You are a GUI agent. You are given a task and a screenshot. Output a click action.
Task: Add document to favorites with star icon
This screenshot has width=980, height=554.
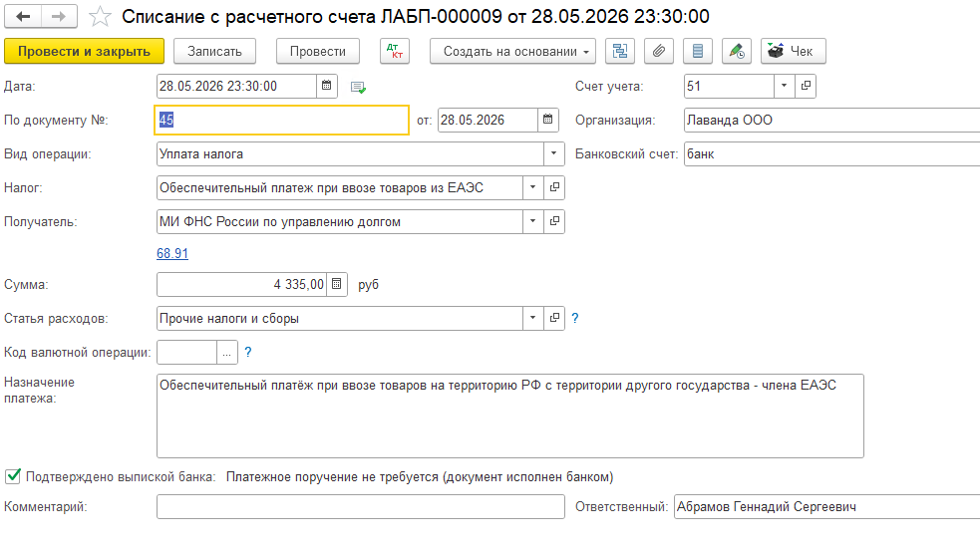(x=100, y=17)
